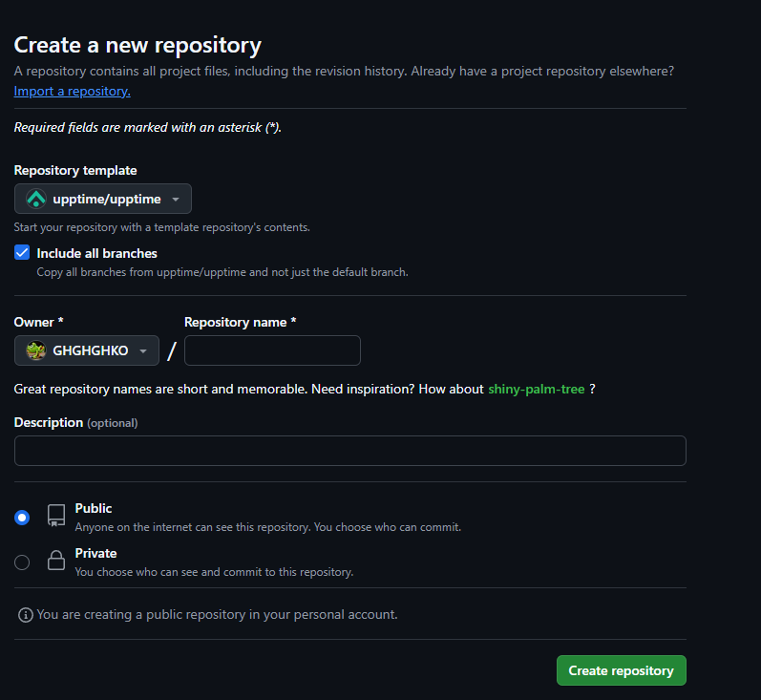Click the GHGHGHKO avatar icon

[36, 350]
